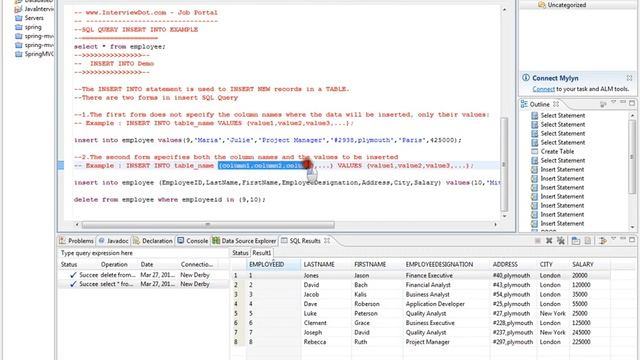This screenshot has height=360, width=640.
Task: Remove all visible results in SQL Results toolbar
Action: click(x=561, y=241)
